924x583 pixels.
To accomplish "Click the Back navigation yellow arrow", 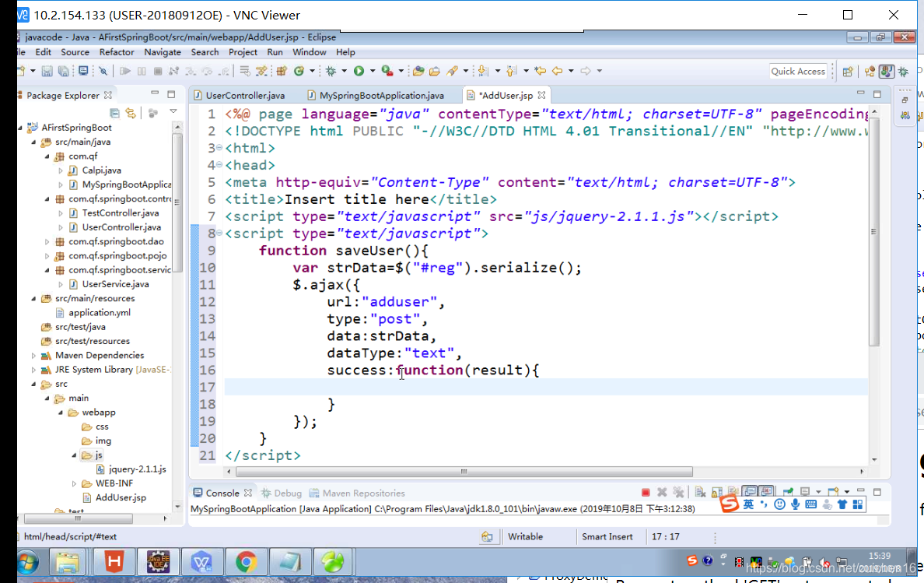I will pyautogui.click(x=557, y=71).
